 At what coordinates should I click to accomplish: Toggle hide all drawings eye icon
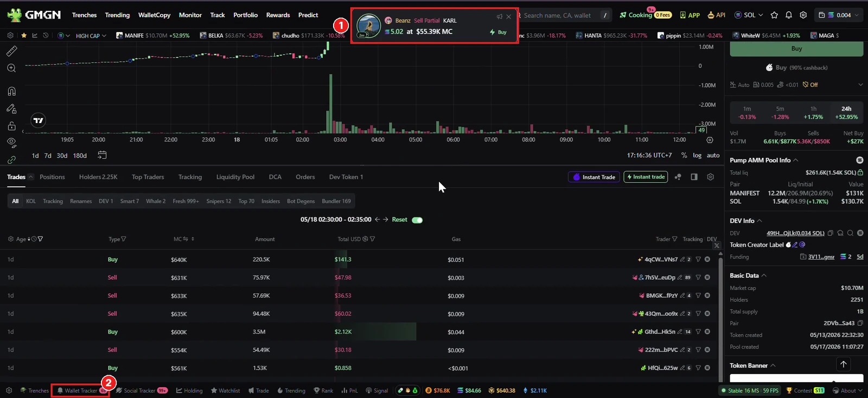(x=11, y=143)
